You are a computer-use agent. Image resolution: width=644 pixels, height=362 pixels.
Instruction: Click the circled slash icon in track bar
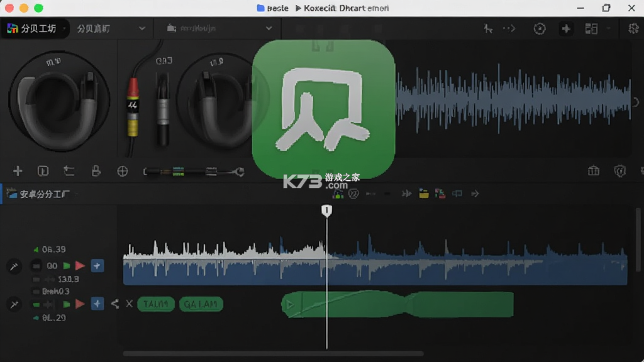[x=353, y=194]
